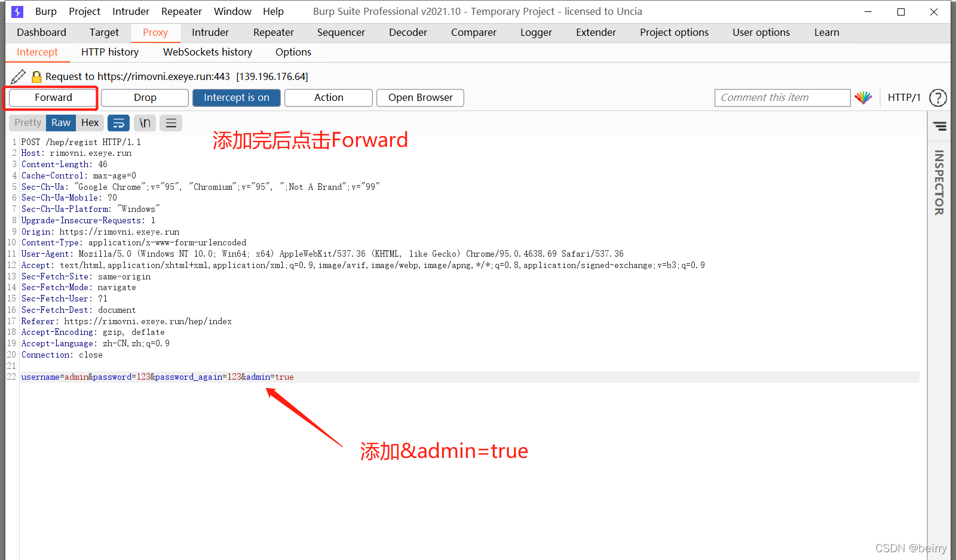The height and width of the screenshot is (560, 956).
Task: Click the Accept-Language header line
Action: click(x=96, y=343)
